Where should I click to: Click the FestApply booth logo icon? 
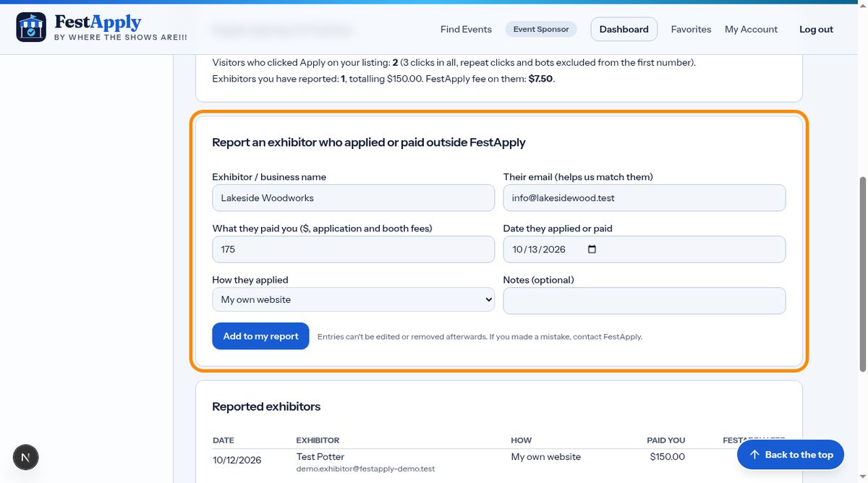click(x=31, y=27)
